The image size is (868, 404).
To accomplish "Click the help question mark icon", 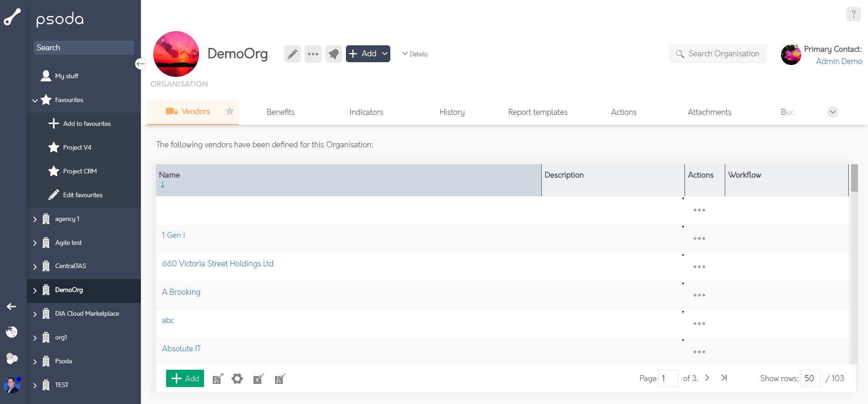I will 853,14.
